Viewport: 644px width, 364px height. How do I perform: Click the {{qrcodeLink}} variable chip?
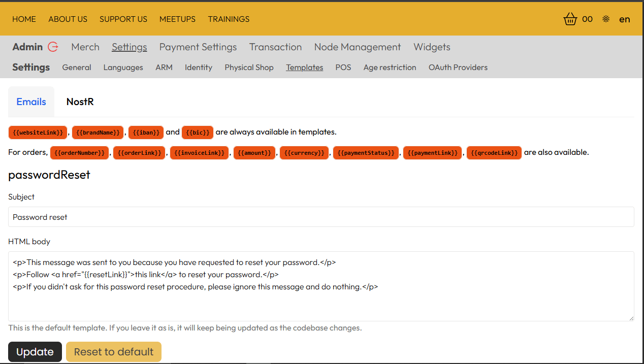[x=494, y=152]
